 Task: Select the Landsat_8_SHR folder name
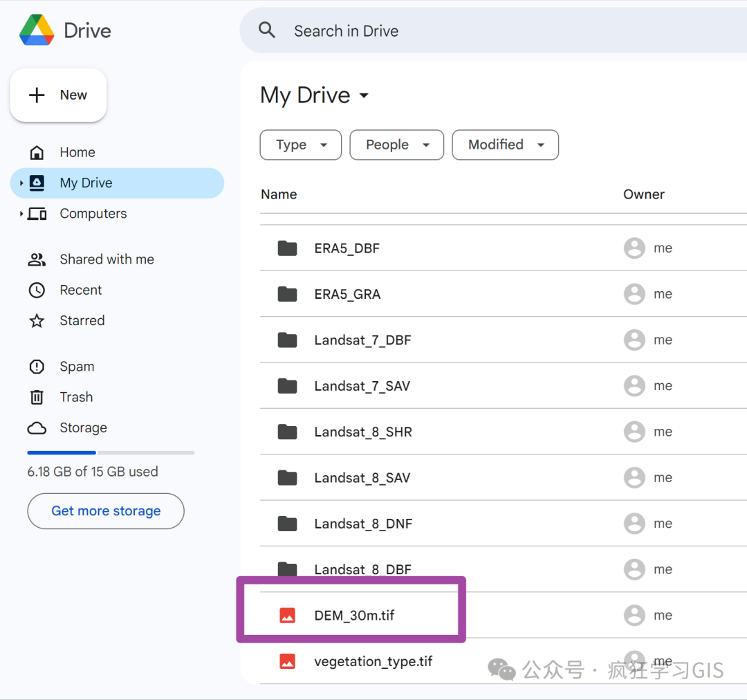pos(363,432)
